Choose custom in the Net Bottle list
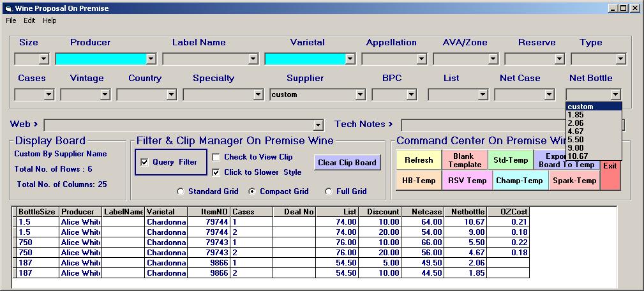The width and height of the screenshot is (644, 291). pos(594,107)
